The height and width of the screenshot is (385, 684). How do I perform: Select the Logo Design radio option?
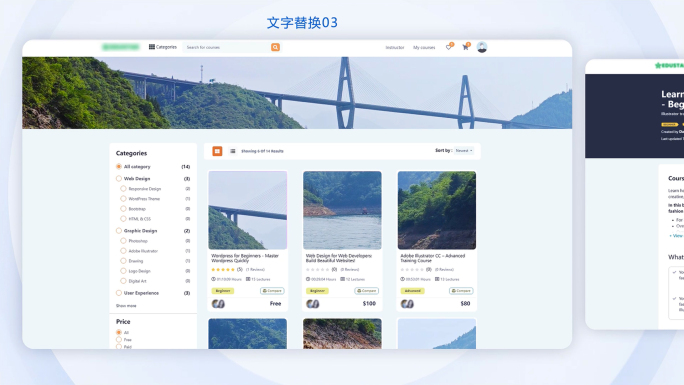tap(123, 271)
